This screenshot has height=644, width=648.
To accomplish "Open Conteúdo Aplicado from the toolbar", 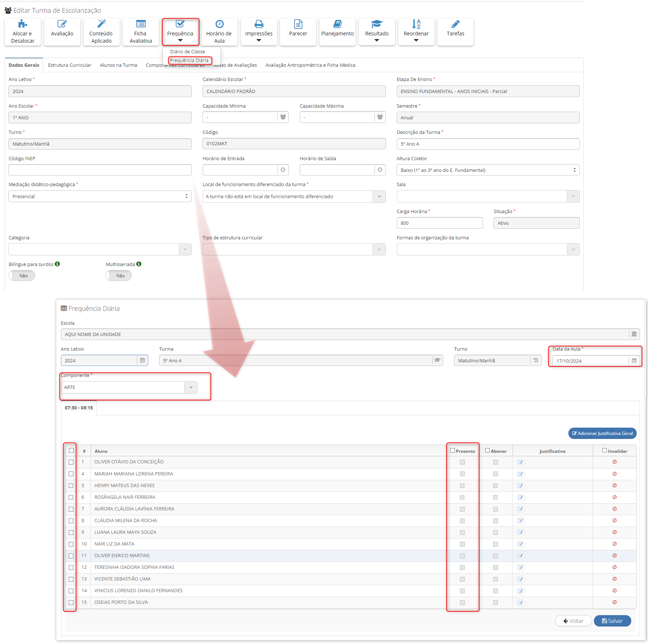I will (x=101, y=32).
